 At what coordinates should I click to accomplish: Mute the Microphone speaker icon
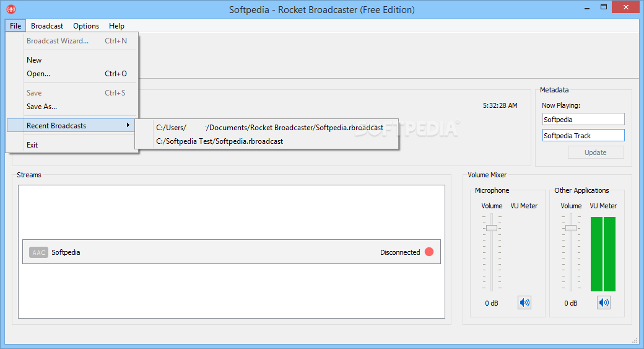[524, 303]
